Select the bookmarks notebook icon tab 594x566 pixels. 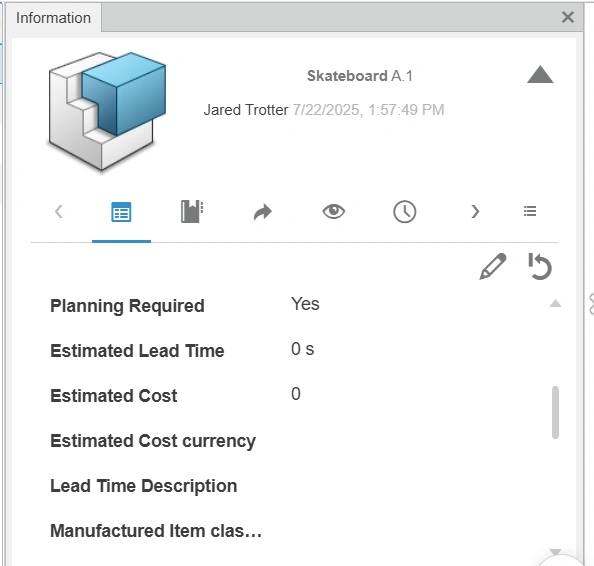pyautogui.click(x=192, y=211)
